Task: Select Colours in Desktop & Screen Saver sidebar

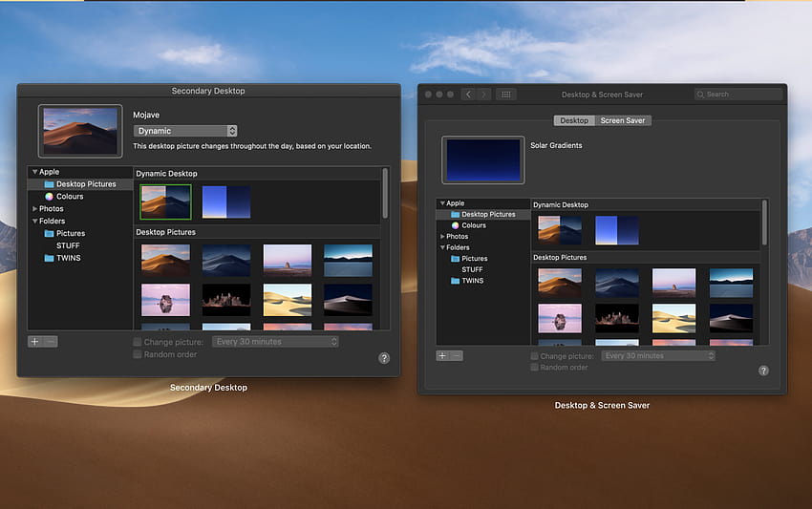Action: pyautogui.click(x=469, y=225)
